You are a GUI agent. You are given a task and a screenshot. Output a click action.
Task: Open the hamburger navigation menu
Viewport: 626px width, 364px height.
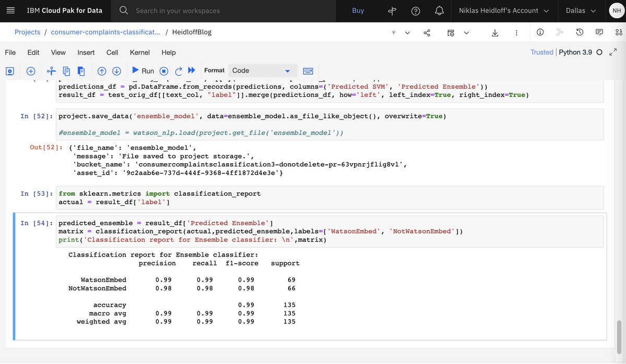point(10,10)
